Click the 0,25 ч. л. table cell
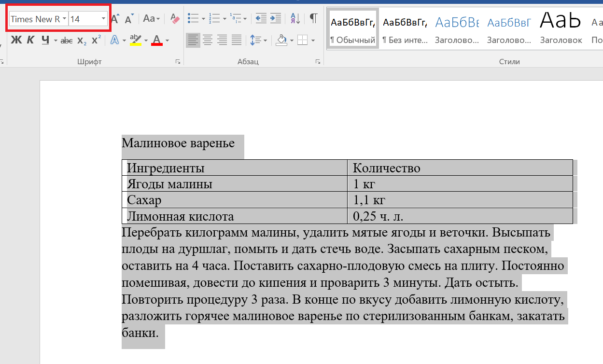 click(x=460, y=216)
